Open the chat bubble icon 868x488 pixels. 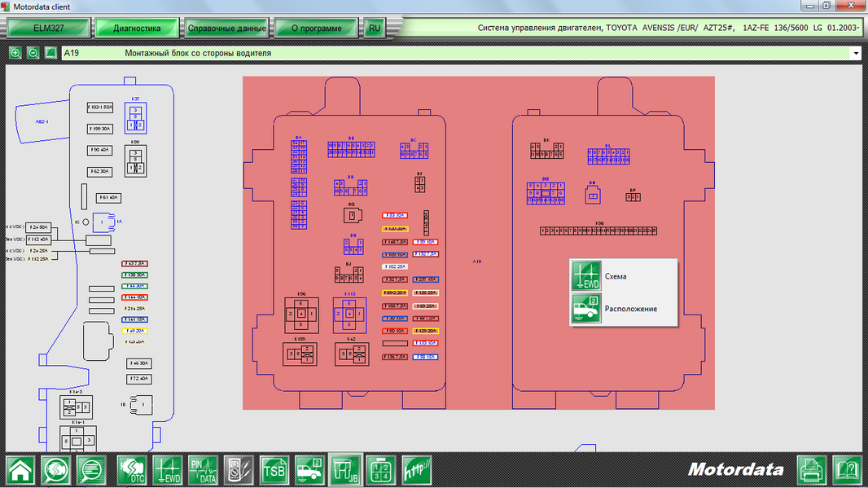point(91,470)
